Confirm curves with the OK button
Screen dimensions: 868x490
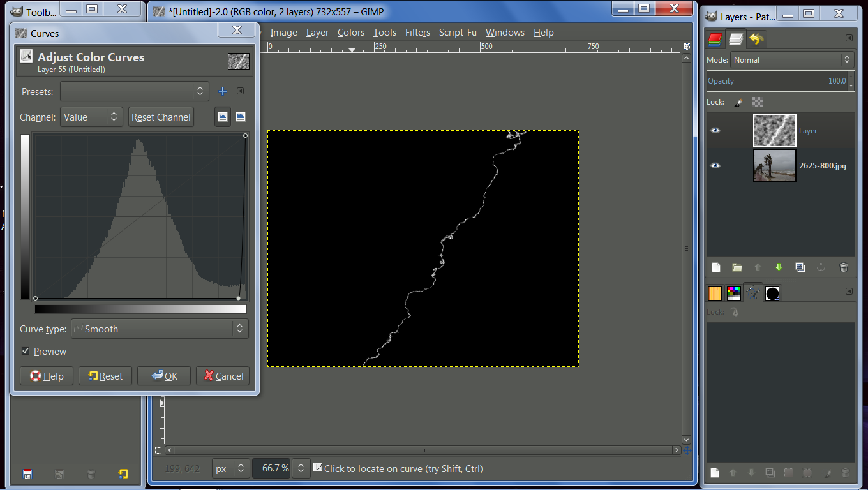pyautogui.click(x=164, y=376)
